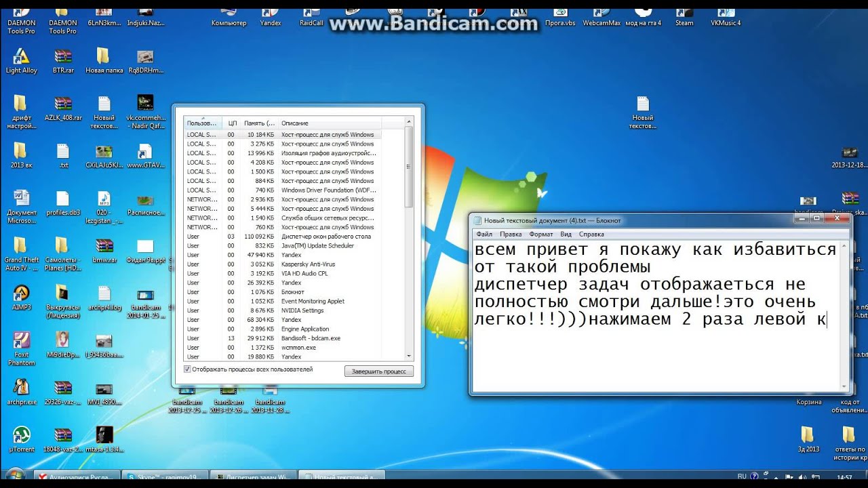This screenshot has height=488, width=868.
Task: Open Правка menu in Notepad
Action: tap(511, 235)
